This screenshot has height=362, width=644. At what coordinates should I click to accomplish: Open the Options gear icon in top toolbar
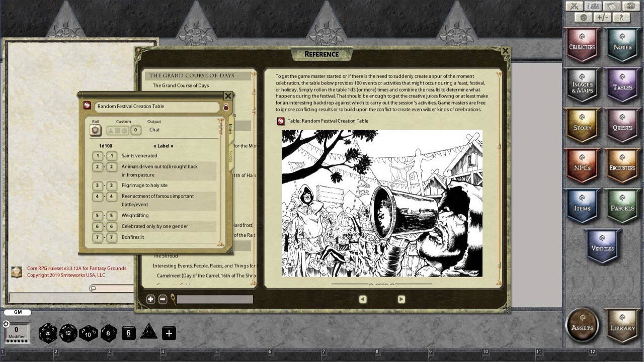583,17
